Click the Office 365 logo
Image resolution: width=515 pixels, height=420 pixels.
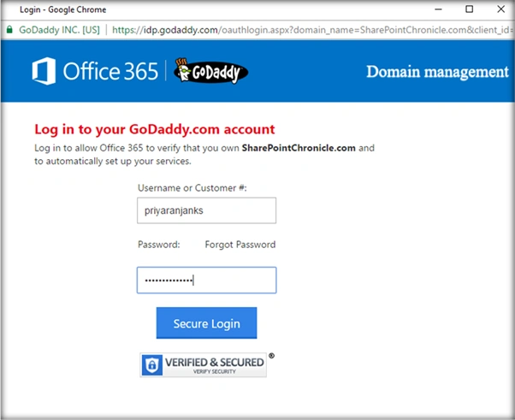coord(95,71)
